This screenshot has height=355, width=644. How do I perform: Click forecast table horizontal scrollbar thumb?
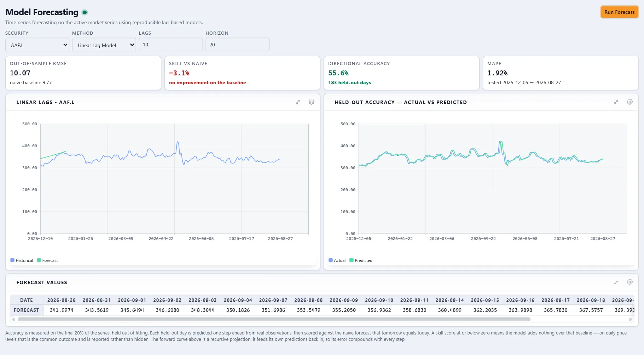coord(274,319)
